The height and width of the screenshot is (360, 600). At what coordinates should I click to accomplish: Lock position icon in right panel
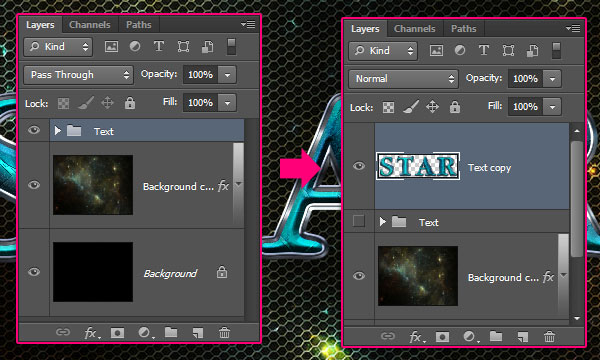[x=432, y=107]
